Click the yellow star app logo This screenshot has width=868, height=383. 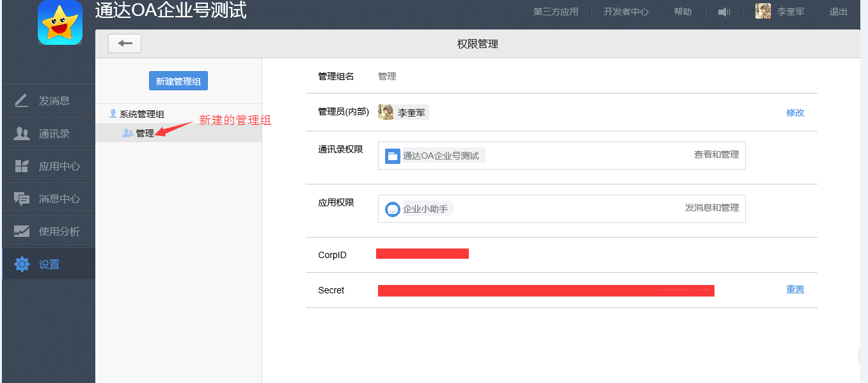click(x=60, y=23)
